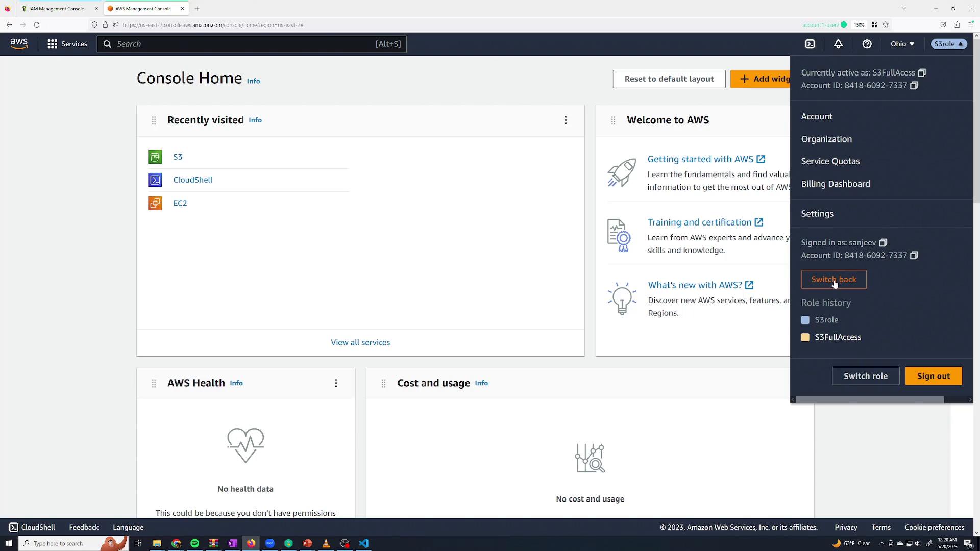Open the AWS logo home link
The width and height of the screenshot is (980, 551).
(19, 44)
